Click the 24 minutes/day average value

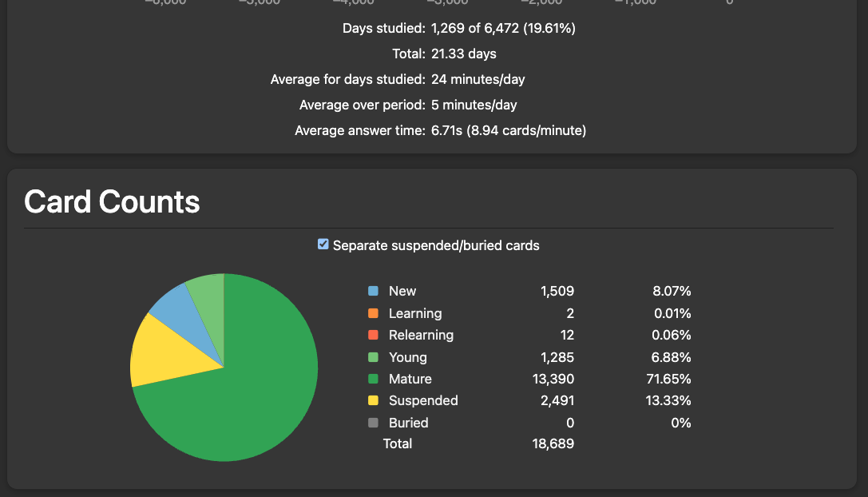click(478, 79)
